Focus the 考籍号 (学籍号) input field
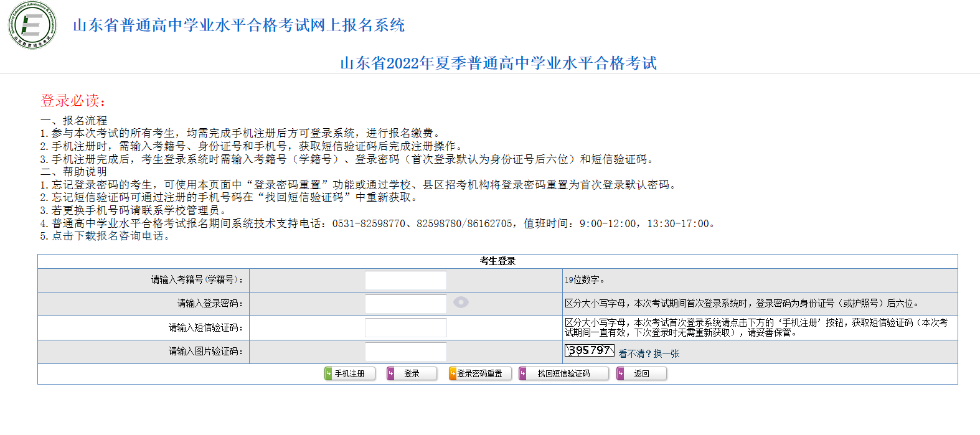The width and height of the screenshot is (980, 435). tap(405, 280)
